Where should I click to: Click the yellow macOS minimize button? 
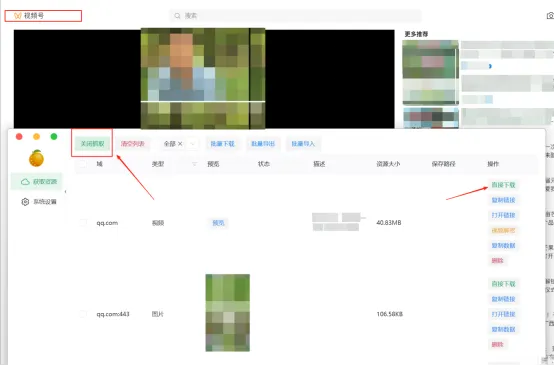(x=36, y=137)
